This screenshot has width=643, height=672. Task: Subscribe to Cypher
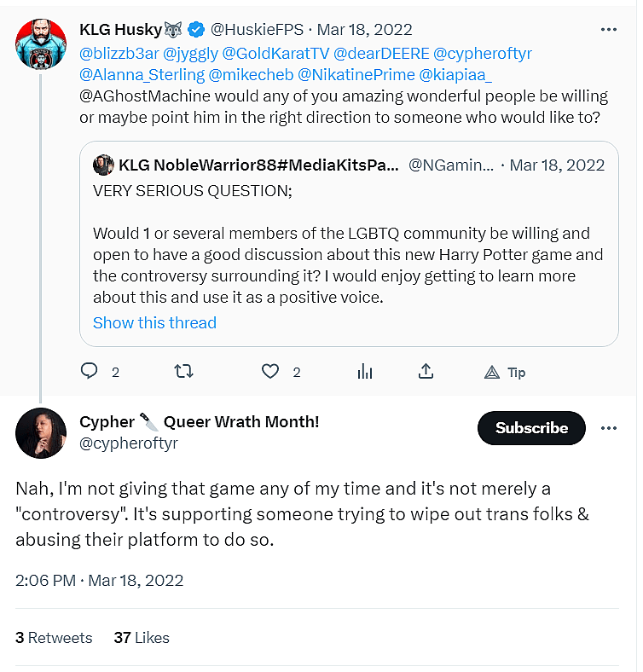coord(531,428)
